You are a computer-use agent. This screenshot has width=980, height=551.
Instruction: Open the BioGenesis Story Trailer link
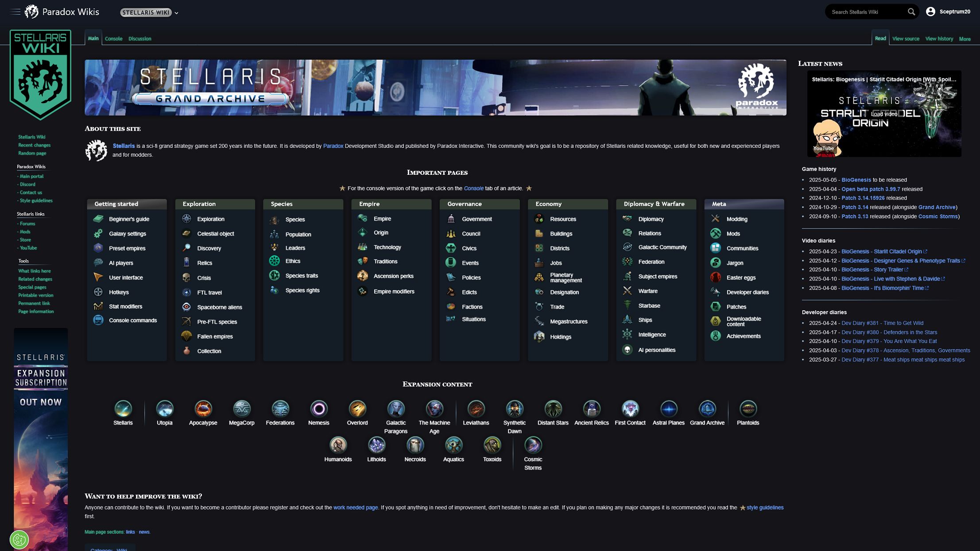pos(872,270)
